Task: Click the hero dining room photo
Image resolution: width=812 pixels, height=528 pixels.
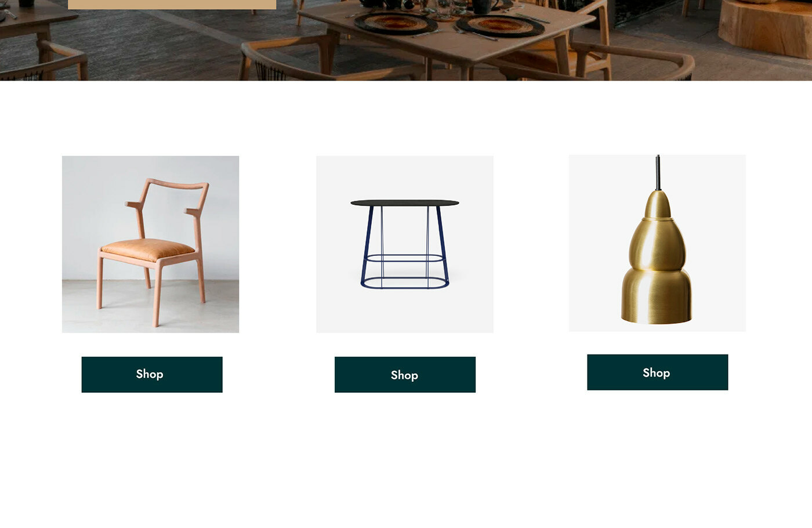Action: click(x=406, y=40)
